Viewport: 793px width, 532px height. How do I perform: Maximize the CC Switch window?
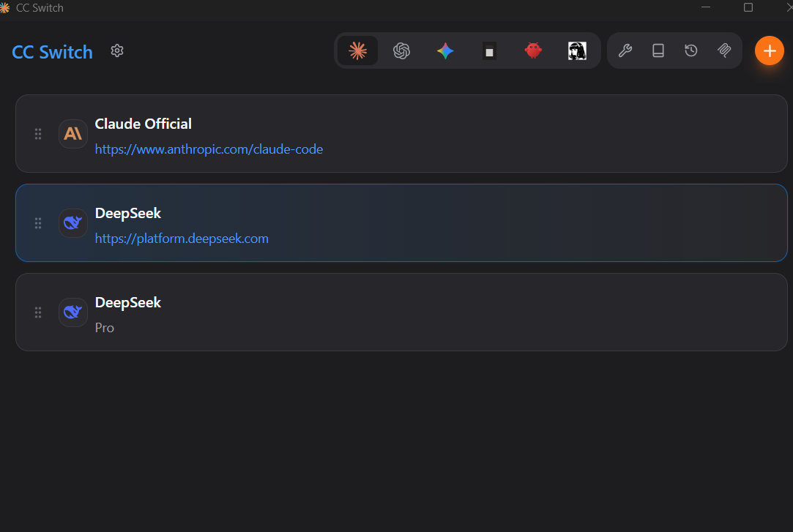[x=748, y=7]
